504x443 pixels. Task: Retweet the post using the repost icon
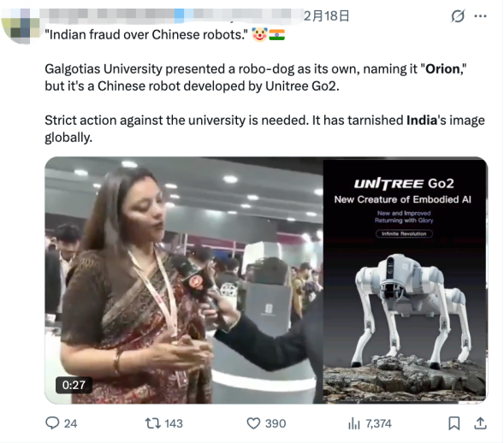[x=152, y=423]
